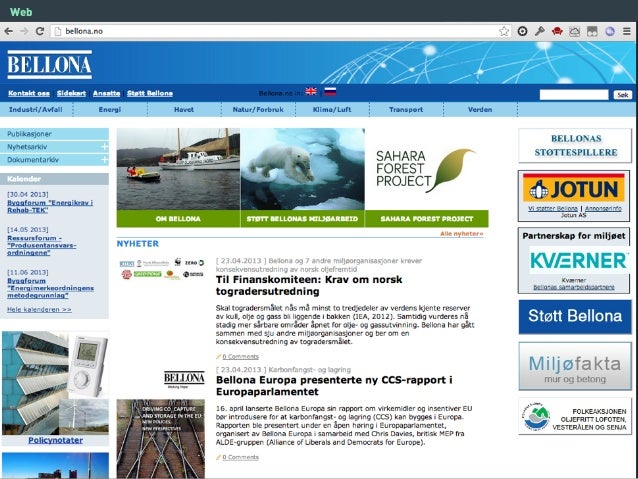The image size is (638, 479).
Task: Click the Policynotater link
Action: pos(55,440)
